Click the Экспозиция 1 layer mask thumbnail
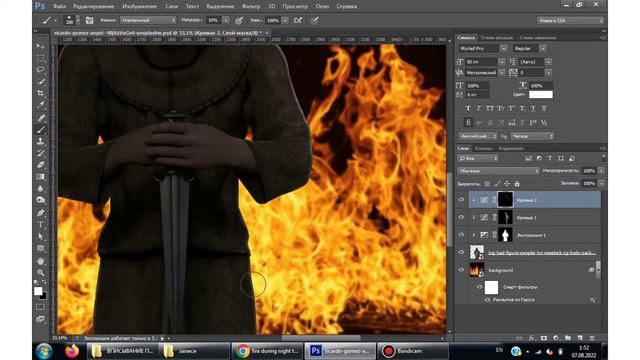Screen dimensions: 640x360 pos(505,235)
